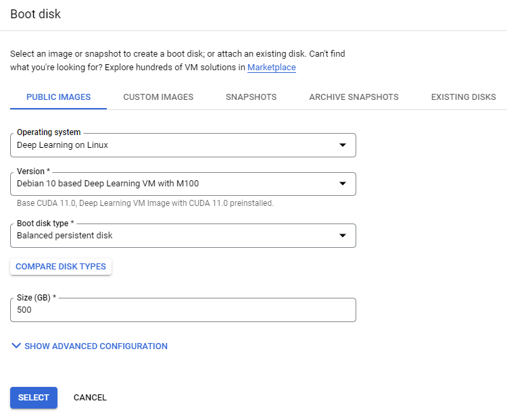Viewport: 507px width, 420px height.
Task: Switch to the Public Images tab
Action: [58, 97]
